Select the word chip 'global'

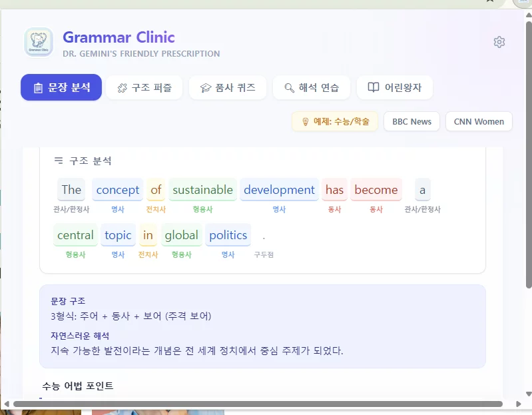tap(182, 235)
